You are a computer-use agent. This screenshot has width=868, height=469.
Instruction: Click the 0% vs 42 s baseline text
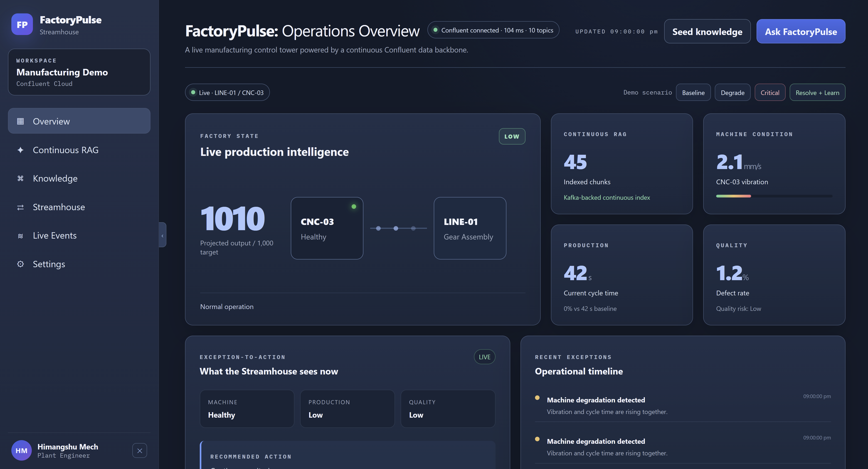(590, 309)
